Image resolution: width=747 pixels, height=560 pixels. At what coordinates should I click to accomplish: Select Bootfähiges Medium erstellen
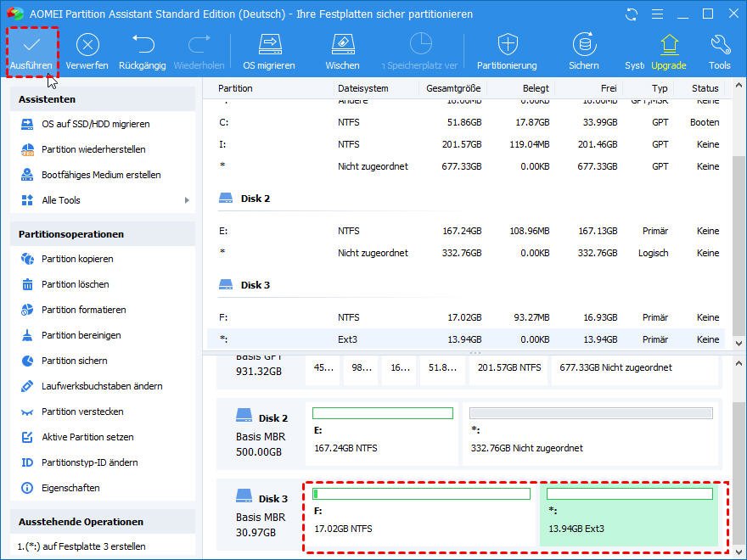[x=101, y=175]
